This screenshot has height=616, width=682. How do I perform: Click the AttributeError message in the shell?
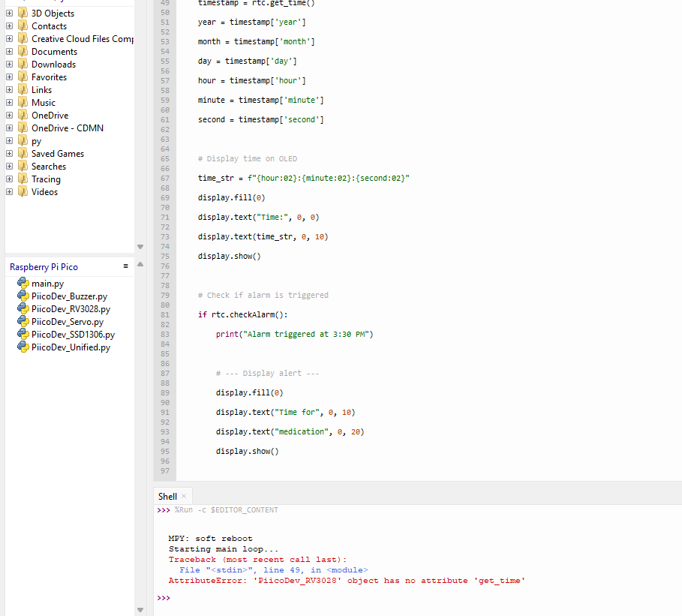coord(347,580)
